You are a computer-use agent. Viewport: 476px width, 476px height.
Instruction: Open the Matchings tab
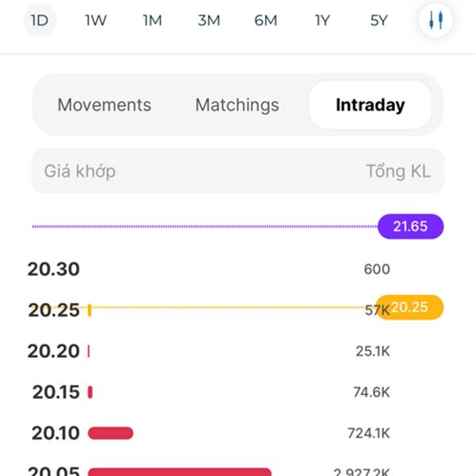click(x=237, y=105)
